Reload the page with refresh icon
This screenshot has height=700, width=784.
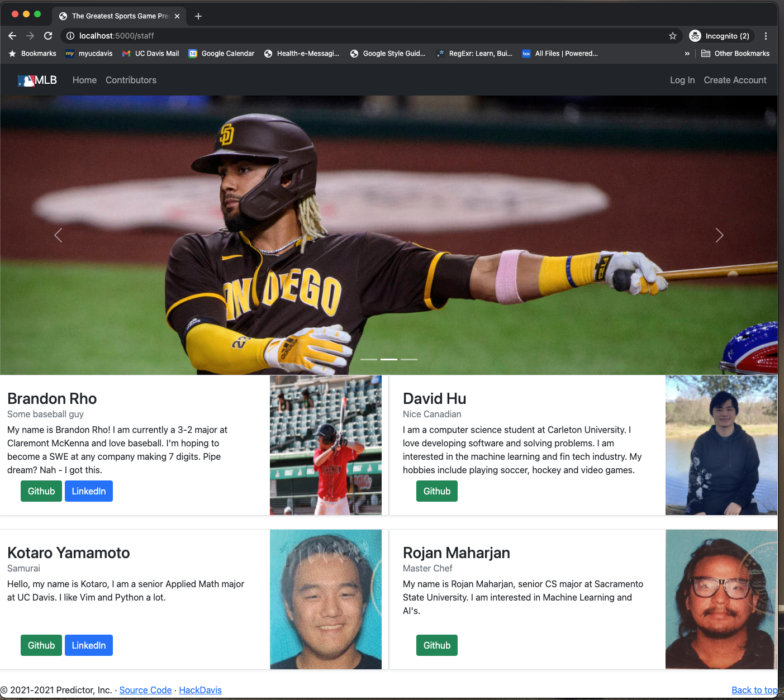click(x=48, y=36)
